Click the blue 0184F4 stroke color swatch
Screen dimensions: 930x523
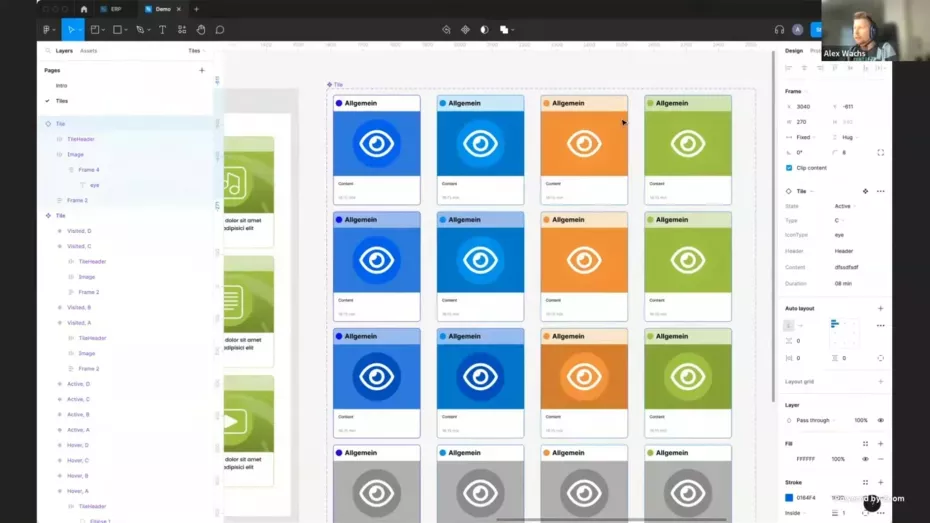[789, 498]
